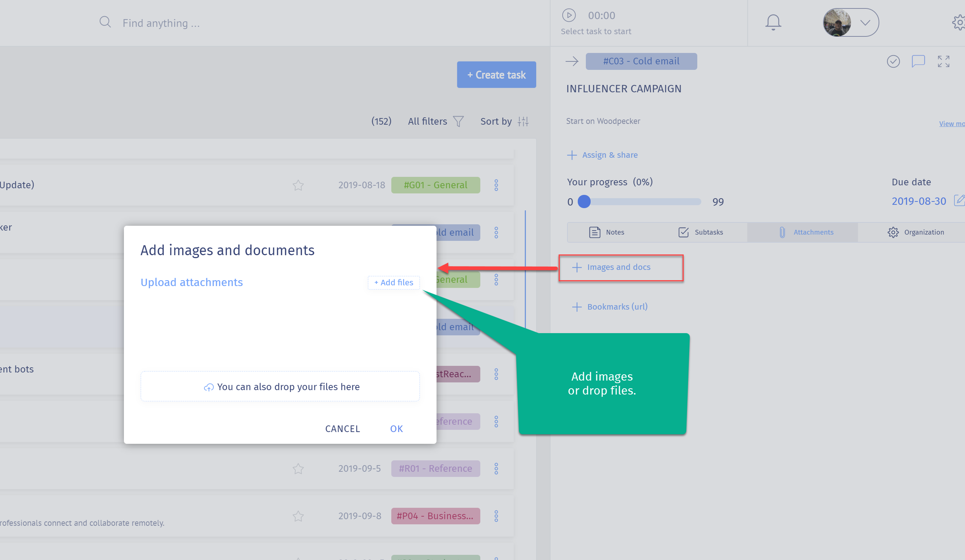Click the due date 2019-08-30
The image size is (965, 560).
(918, 201)
